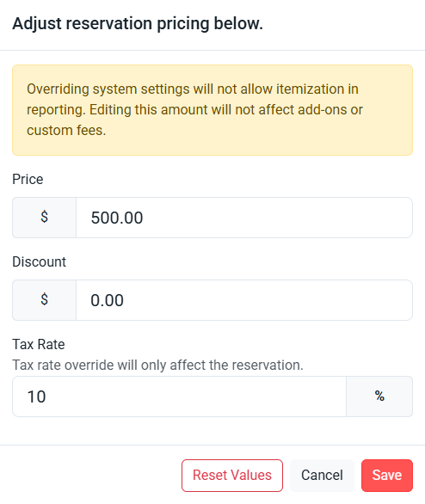
Task: Click the 'custom fees.' text in the warning
Action: point(66,130)
